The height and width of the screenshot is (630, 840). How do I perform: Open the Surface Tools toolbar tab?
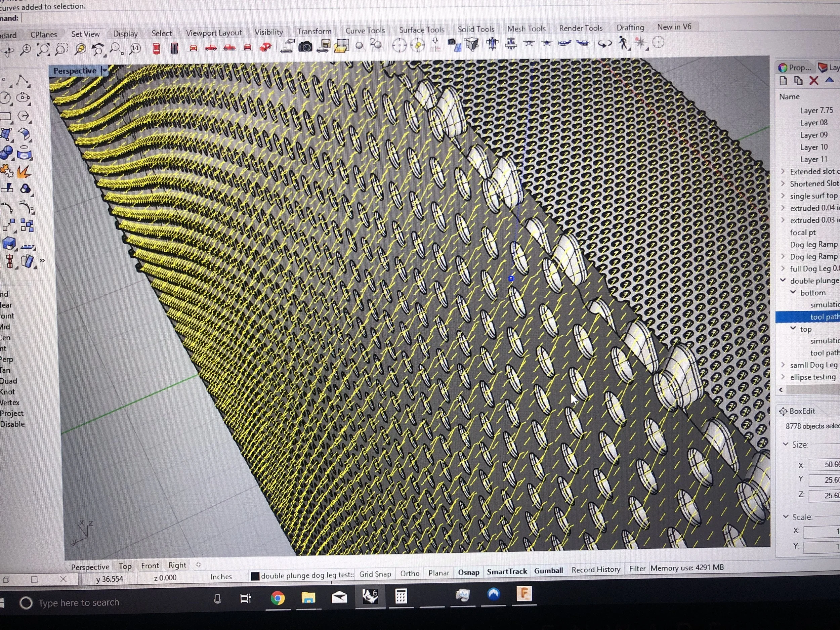pos(421,30)
